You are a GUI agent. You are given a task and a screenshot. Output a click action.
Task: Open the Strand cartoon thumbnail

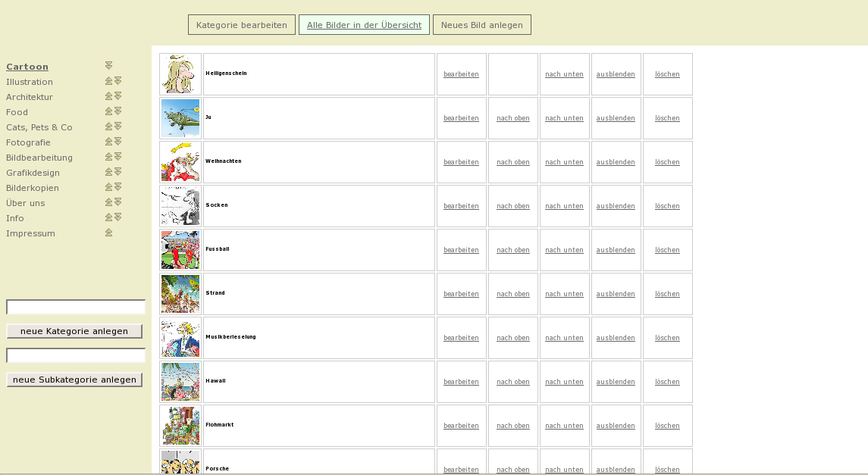[180, 294]
